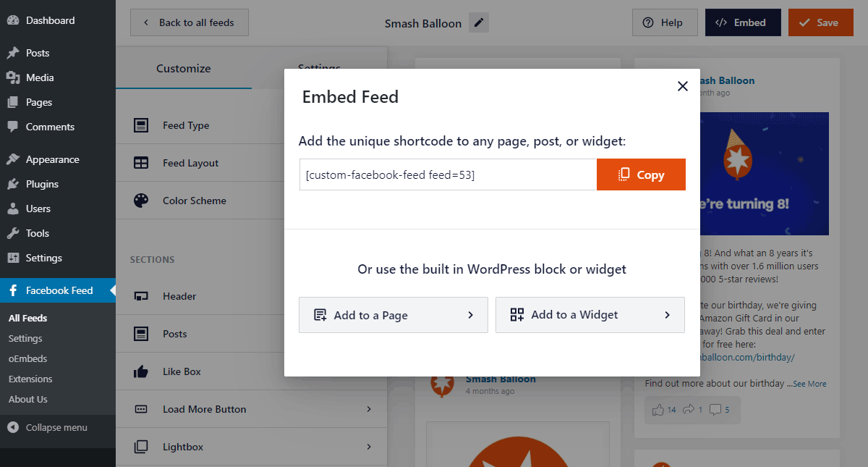Click the Feed Type icon in Customize

pyautogui.click(x=141, y=125)
